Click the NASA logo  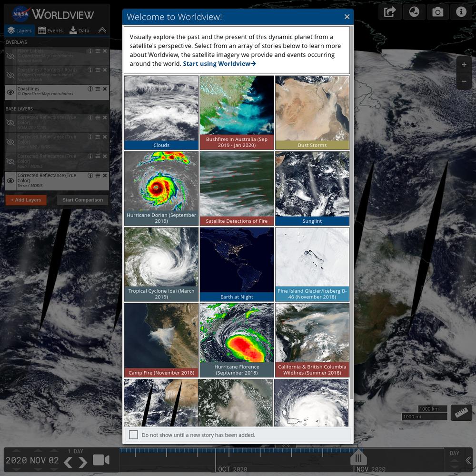20,14
